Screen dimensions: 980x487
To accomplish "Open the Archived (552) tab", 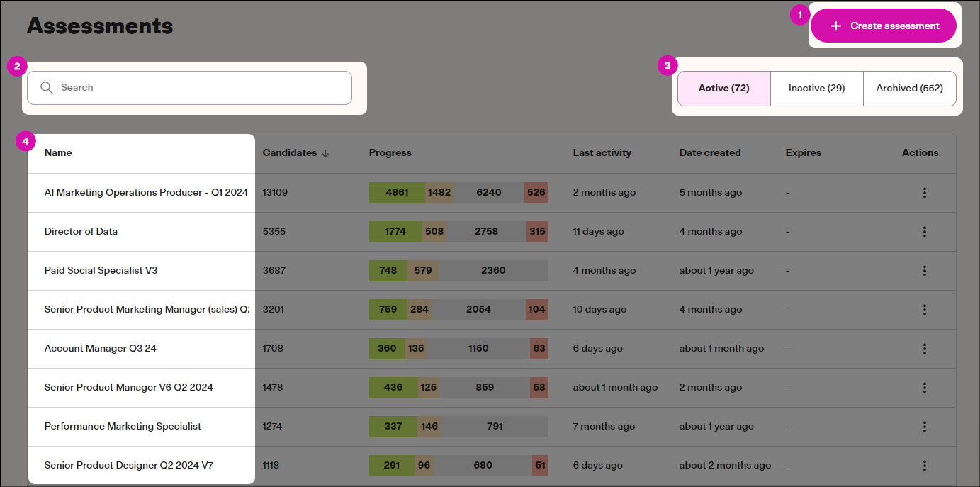I will click(x=910, y=88).
